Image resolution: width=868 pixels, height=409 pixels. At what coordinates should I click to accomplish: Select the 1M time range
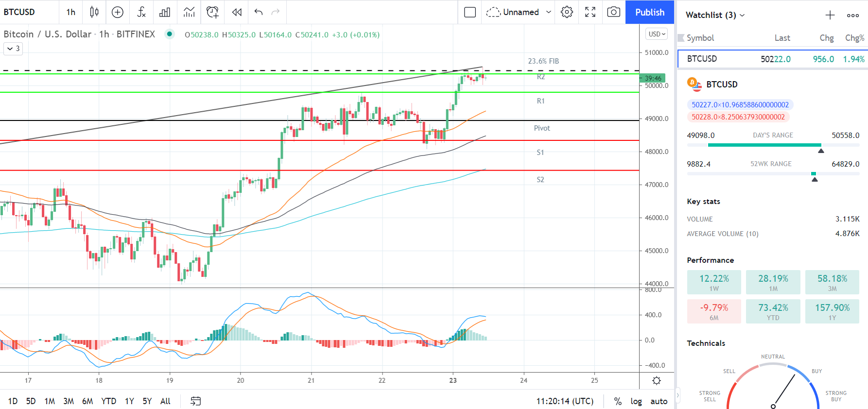pyautogui.click(x=50, y=401)
